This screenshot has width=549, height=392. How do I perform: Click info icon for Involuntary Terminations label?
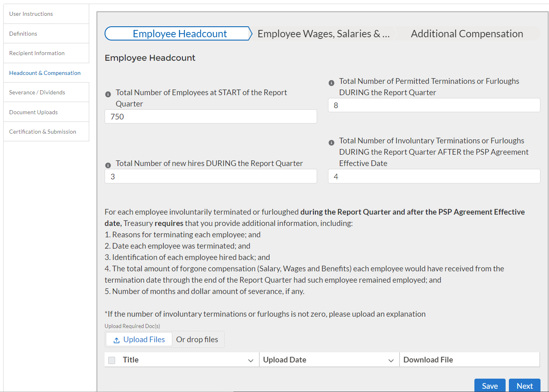331,143
